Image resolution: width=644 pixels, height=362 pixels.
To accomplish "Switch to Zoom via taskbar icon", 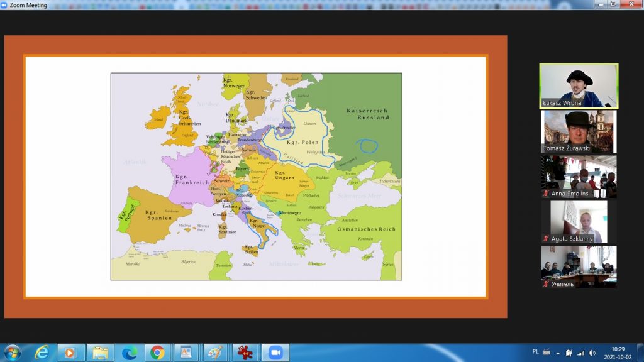I will (275, 353).
